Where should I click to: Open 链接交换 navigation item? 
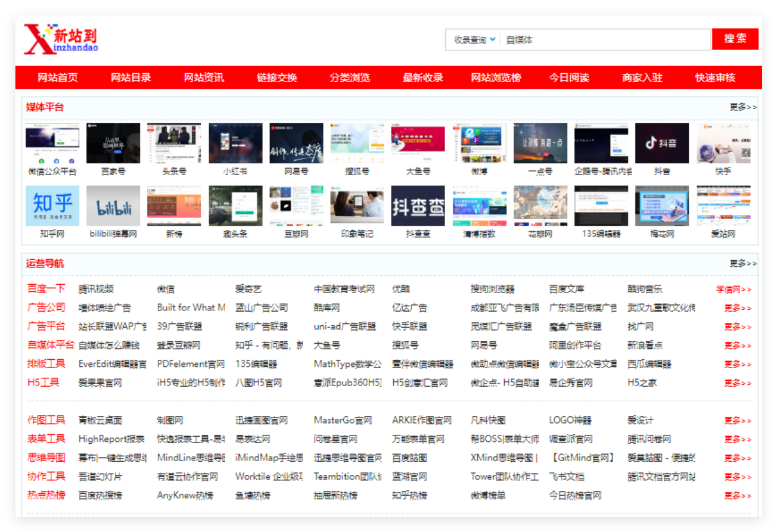click(277, 77)
